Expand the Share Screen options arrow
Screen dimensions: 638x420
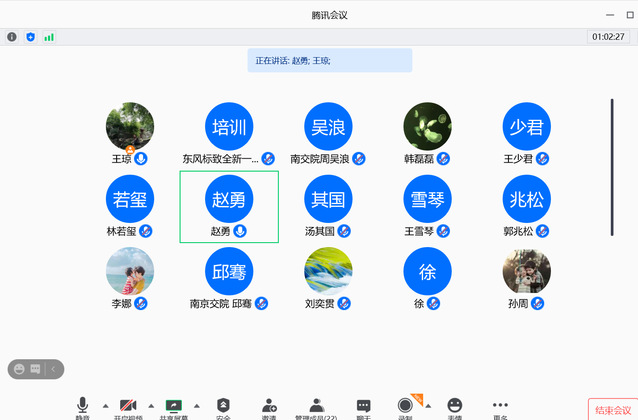coord(198,405)
